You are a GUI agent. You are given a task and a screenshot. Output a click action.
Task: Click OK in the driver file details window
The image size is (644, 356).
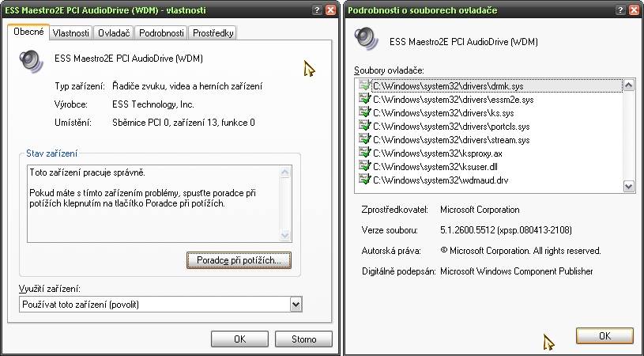pos(604,336)
